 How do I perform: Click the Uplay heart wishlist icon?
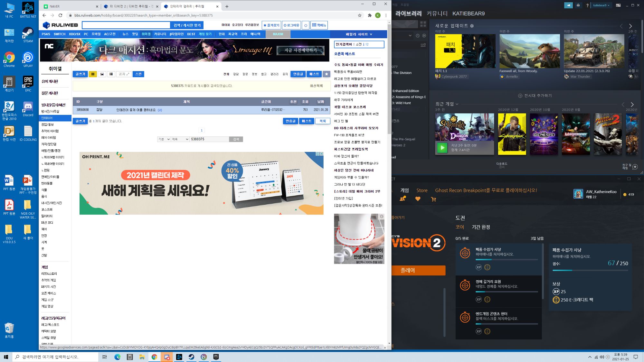pyautogui.click(x=418, y=199)
